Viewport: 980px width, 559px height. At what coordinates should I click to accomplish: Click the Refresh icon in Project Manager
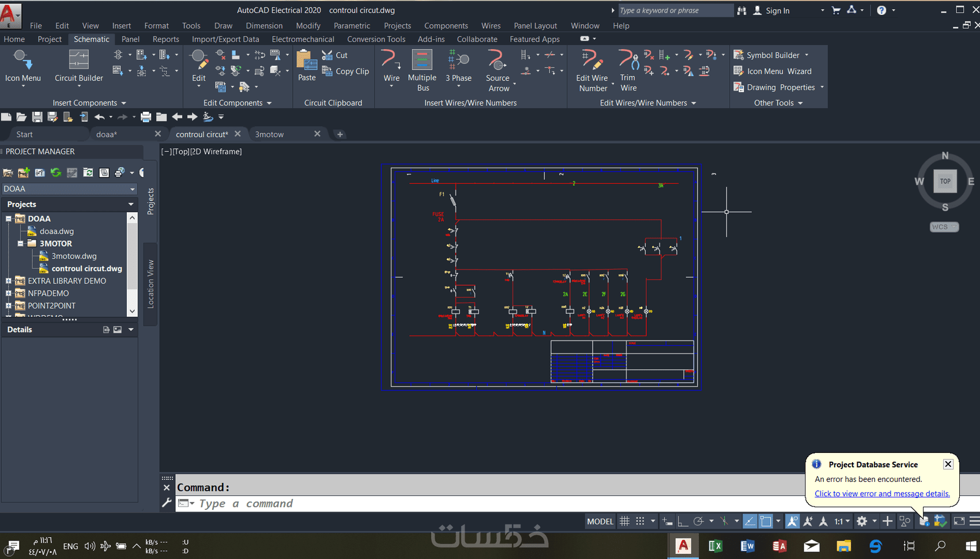pos(56,172)
